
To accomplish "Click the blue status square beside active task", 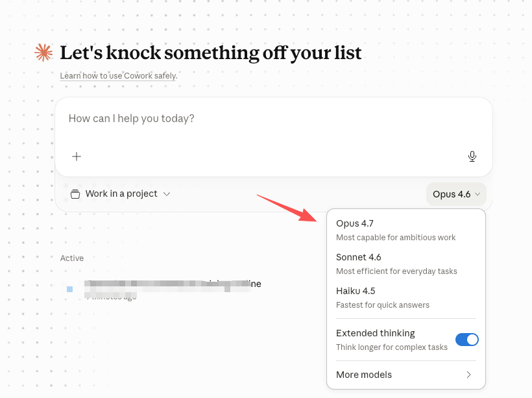I will (x=69, y=289).
